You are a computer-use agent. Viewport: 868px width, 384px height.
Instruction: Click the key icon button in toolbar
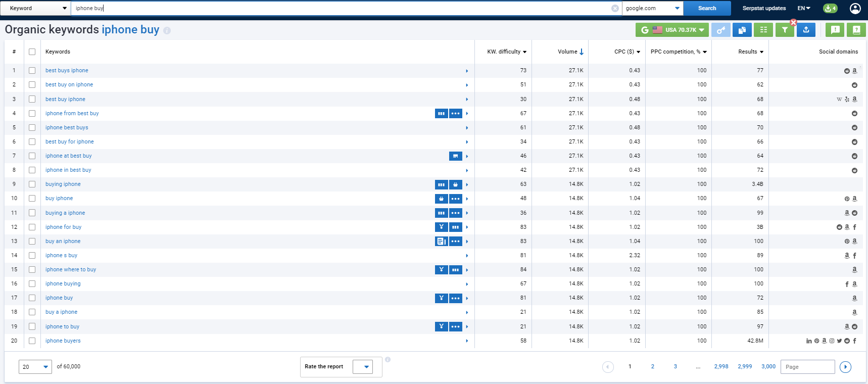pyautogui.click(x=721, y=30)
